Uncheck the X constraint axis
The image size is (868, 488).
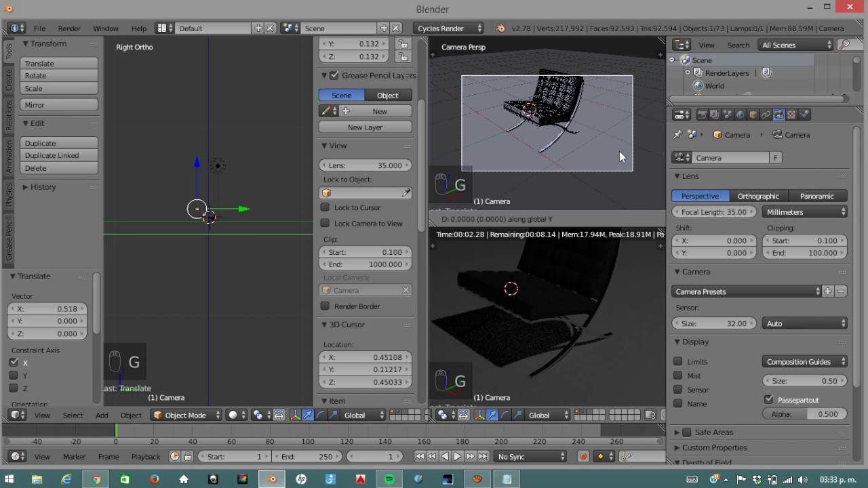coord(14,363)
